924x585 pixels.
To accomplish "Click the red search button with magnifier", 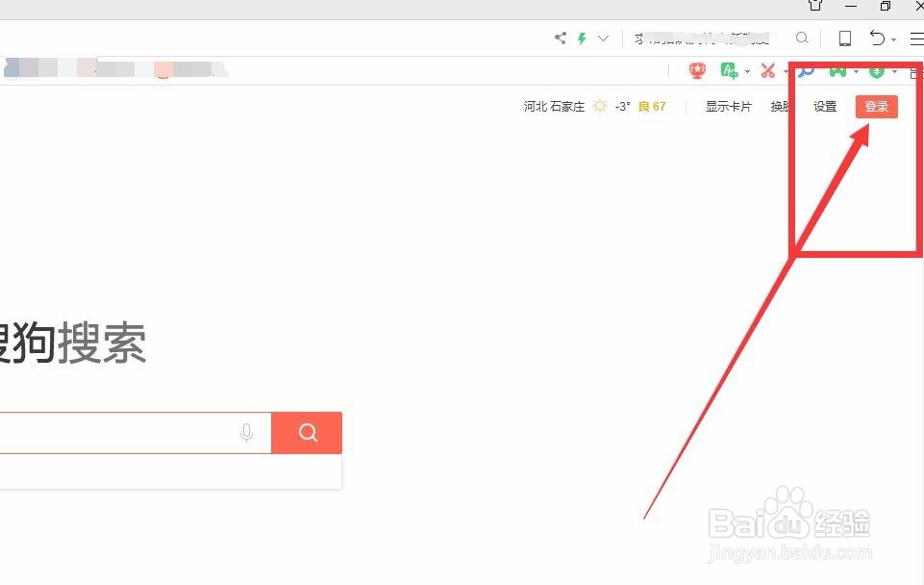I will click(307, 433).
